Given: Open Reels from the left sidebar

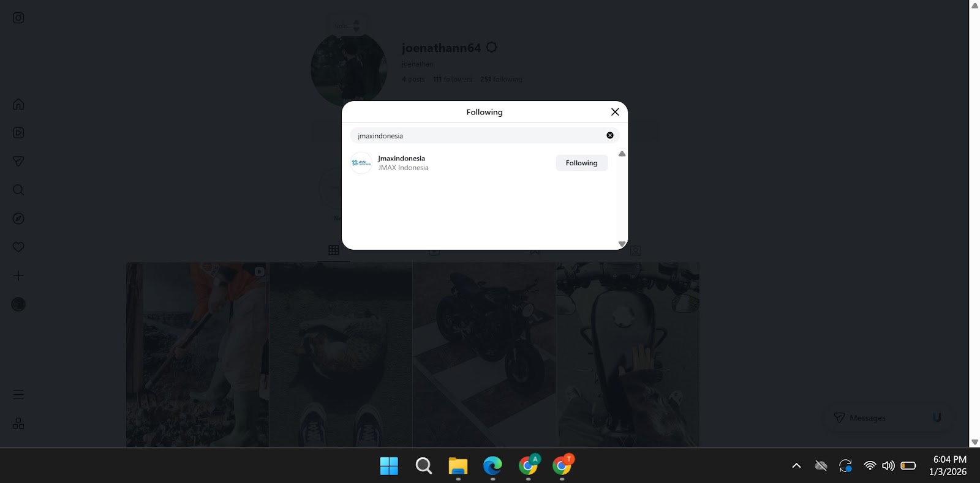Looking at the screenshot, I should [18, 133].
